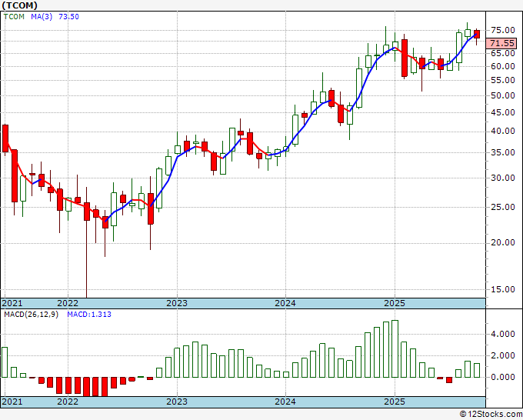Click the (TCOM) chart title
The image size is (523, 420).
[20, 5]
